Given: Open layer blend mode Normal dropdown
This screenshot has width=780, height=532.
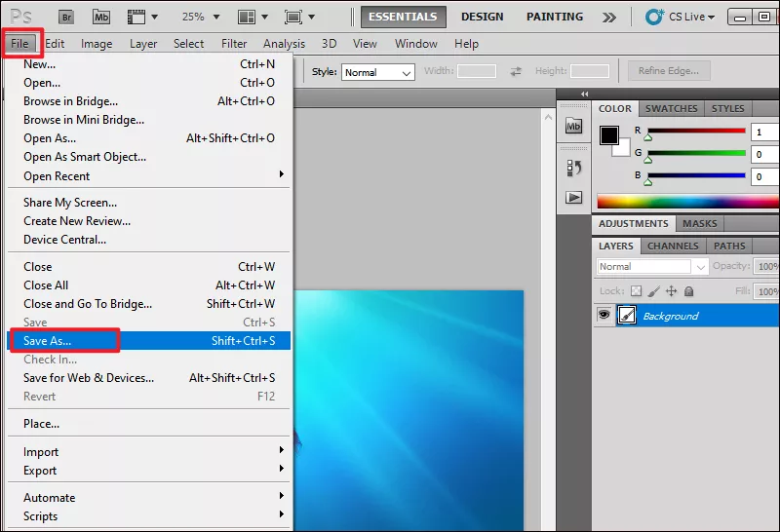Looking at the screenshot, I should [x=652, y=267].
